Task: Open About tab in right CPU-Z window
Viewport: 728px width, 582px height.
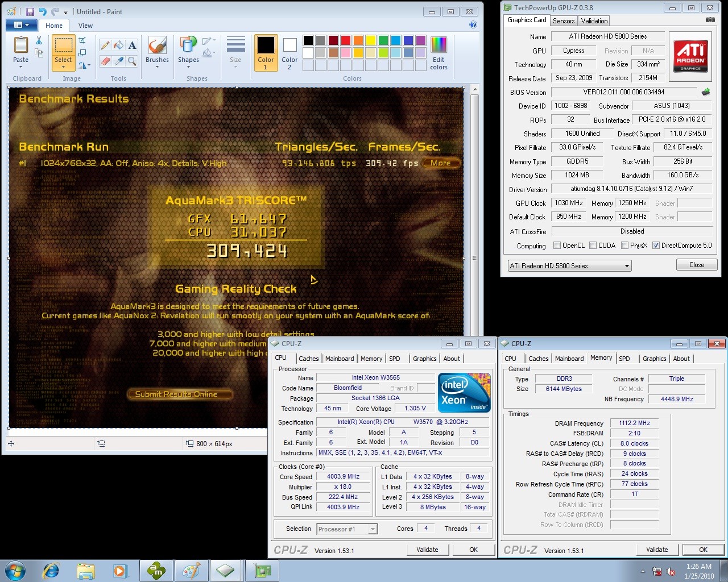Action: 681,359
